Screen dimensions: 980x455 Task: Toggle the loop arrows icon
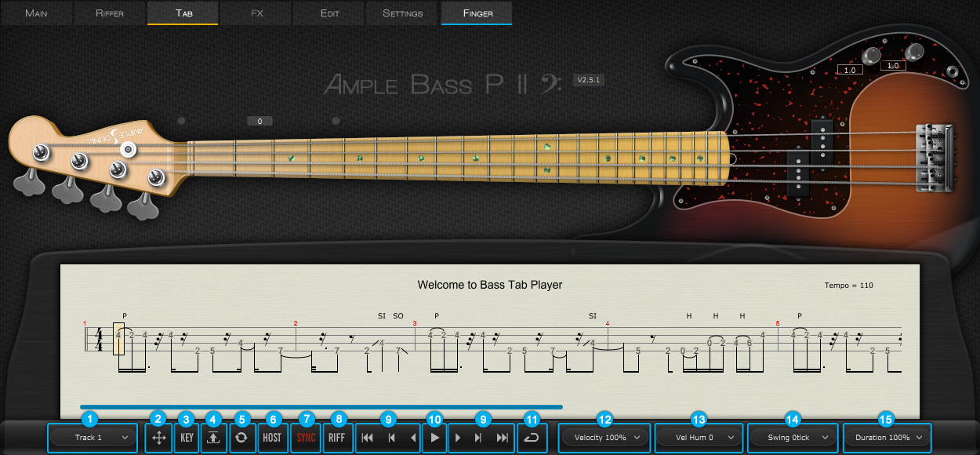[x=241, y=438]
